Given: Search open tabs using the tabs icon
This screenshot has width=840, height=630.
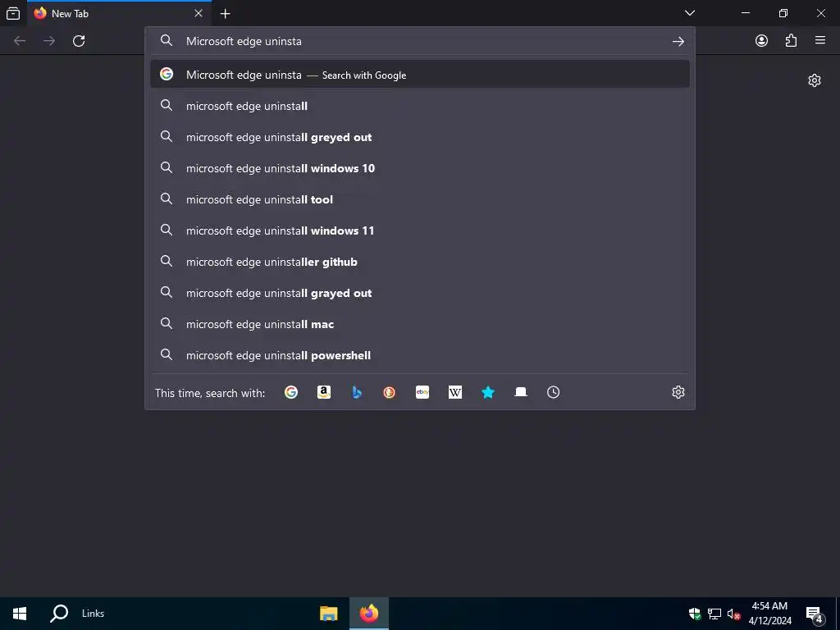Looking at the screenshot, I should tap(521, 392).
